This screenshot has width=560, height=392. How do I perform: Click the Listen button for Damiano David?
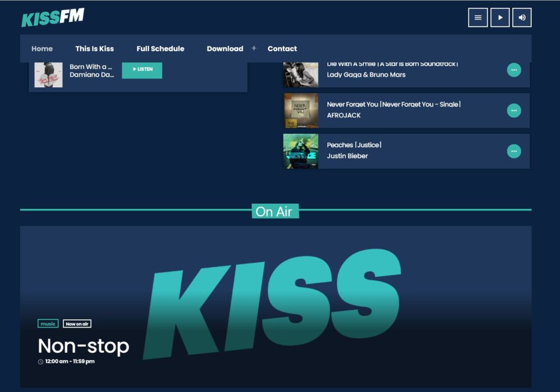click(142, 70)
